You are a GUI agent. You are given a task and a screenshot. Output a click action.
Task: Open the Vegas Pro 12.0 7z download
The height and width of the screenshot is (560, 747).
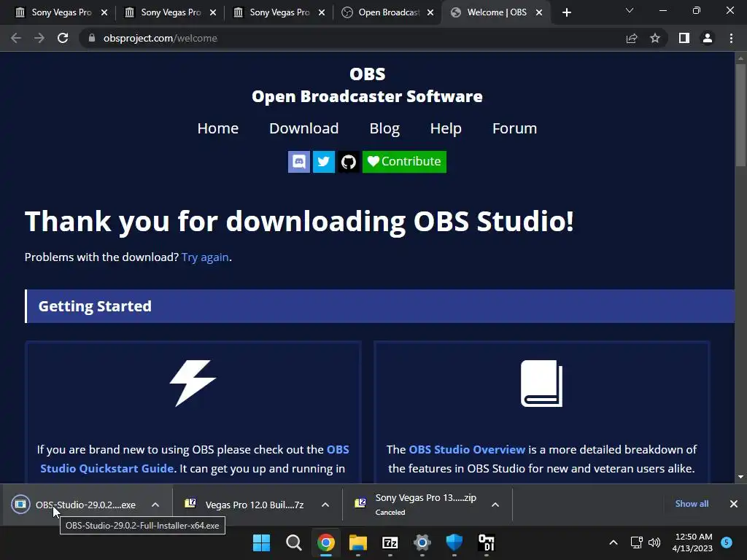245,505
